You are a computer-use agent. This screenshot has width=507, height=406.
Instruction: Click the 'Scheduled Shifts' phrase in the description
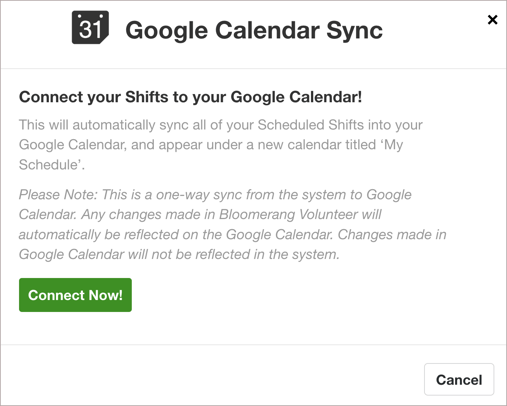(311, 125)
